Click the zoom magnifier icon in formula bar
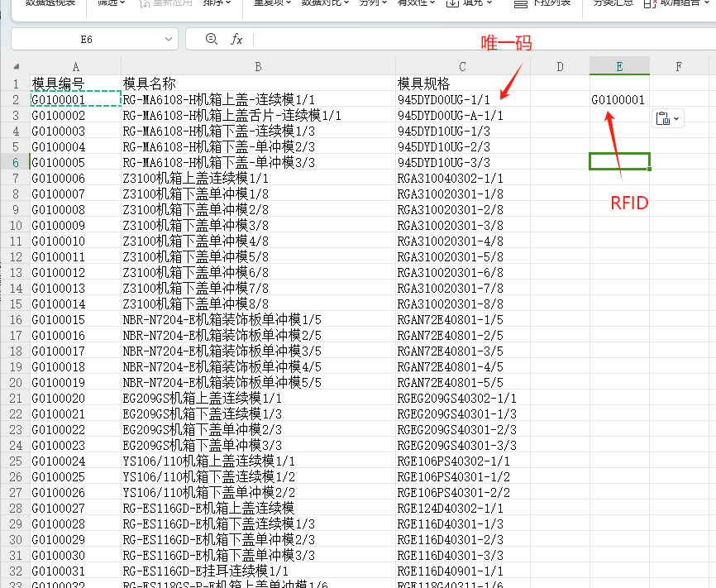Image resolution: width=716 pixels, height=588 pixels. (211, 39)
